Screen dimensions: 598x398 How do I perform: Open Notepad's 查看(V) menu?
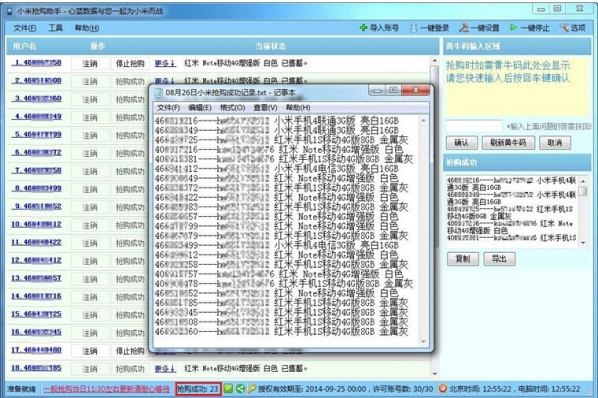[265, 108]
